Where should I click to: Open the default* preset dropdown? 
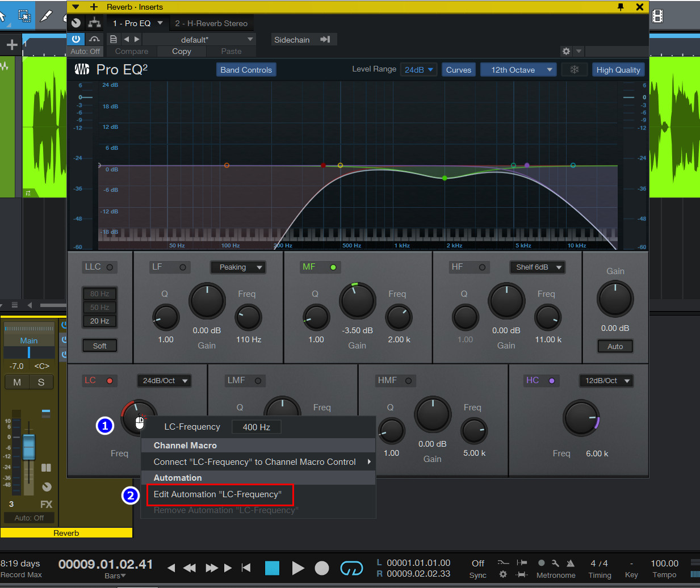pyautogui.click(x=199, y=39)
